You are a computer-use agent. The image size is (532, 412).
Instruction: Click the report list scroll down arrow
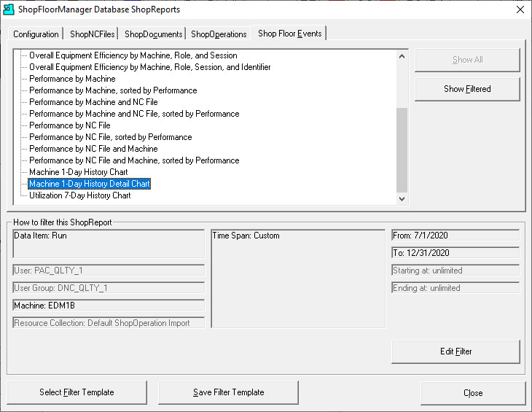(402, 199)
